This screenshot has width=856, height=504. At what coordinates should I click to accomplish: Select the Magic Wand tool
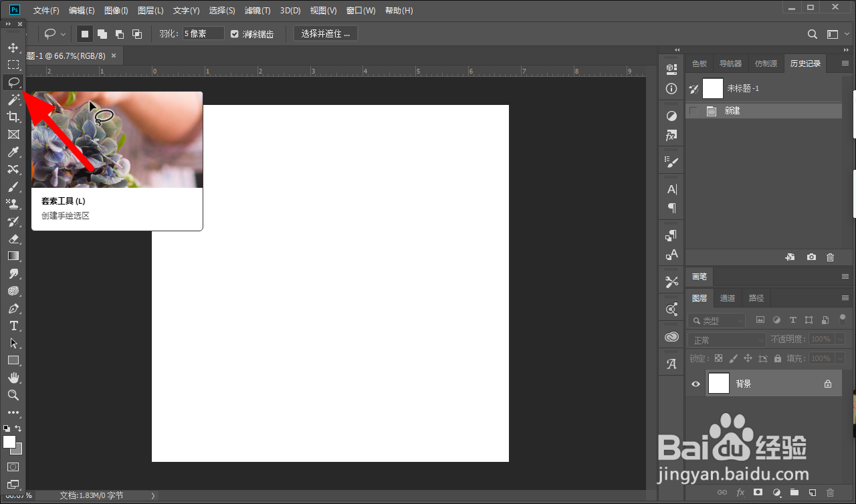pyautogui.click(x=13, y=100)
